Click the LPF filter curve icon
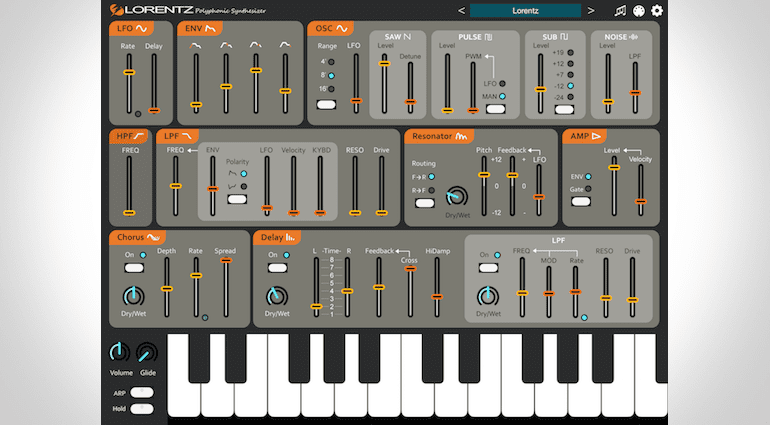Viewport: 770px width, 425px height. point(187,136)
